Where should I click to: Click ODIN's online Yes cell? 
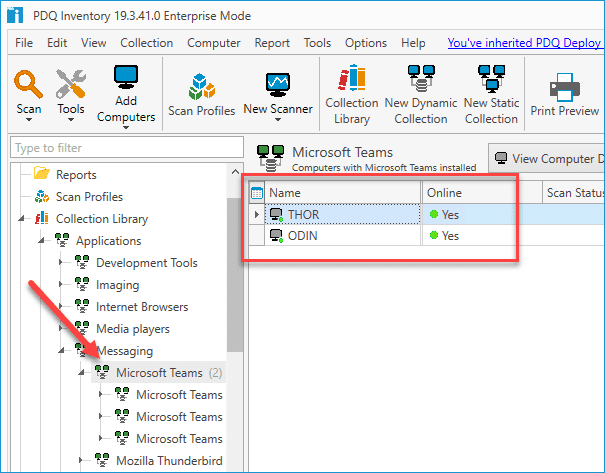point(482,236)
